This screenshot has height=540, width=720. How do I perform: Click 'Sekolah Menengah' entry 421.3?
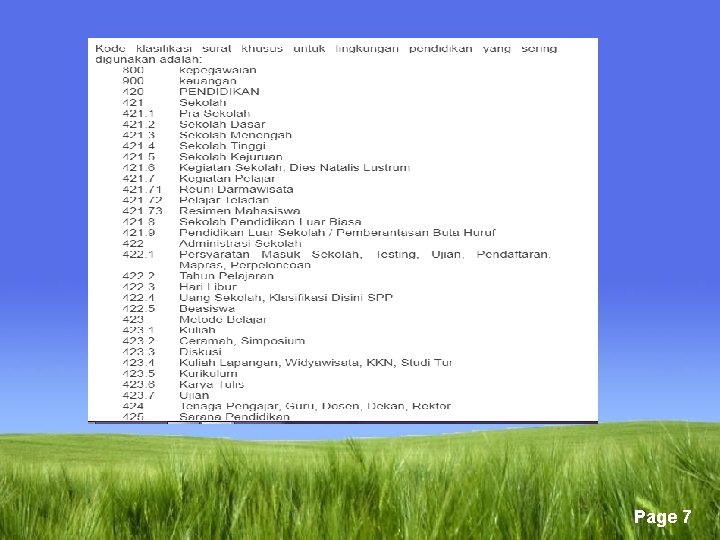coord(207,135)
